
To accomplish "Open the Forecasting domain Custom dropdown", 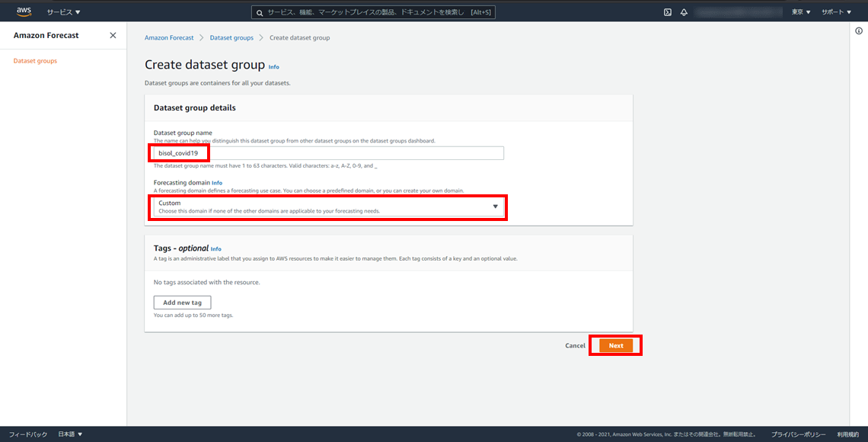I will 328,207.
